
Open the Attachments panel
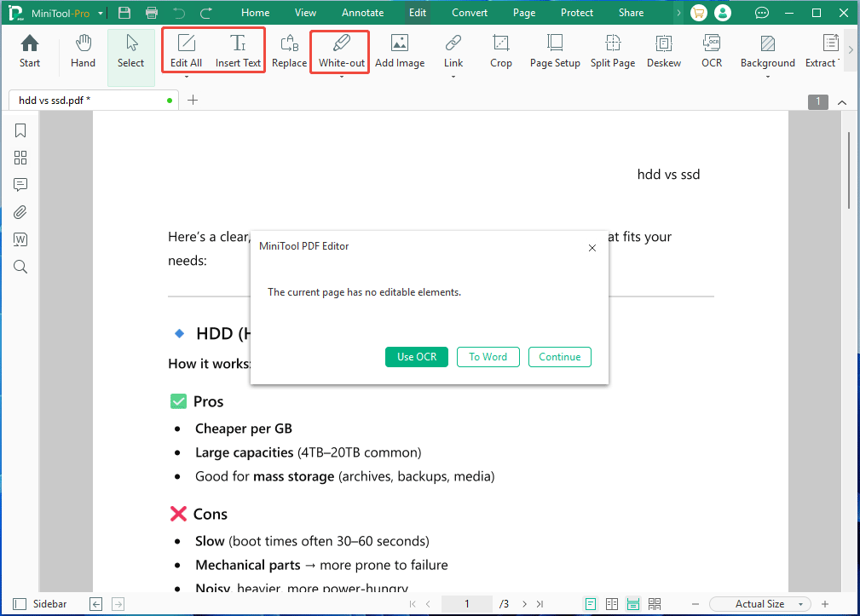(20, 211)
